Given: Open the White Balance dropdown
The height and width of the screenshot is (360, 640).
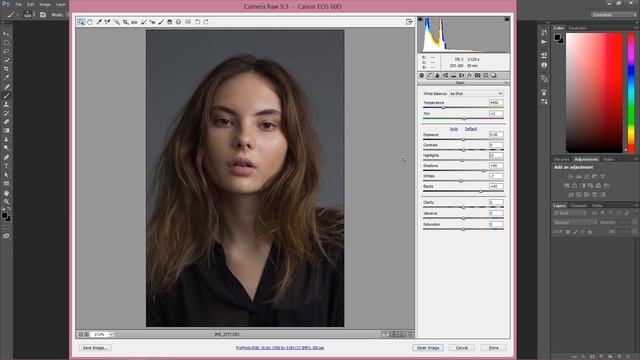Looking at the screenshot, I should point(476,93).
